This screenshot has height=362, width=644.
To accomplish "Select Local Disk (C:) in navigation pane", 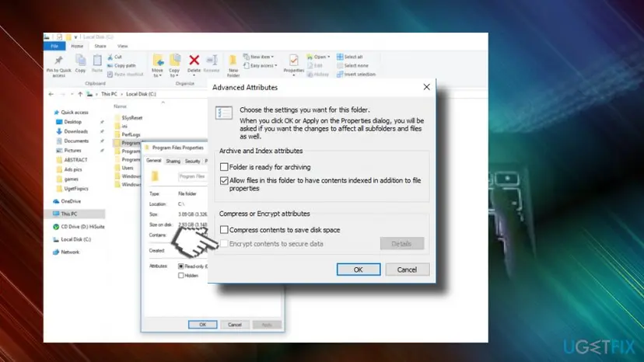I will pyautogui.click(x=76, y=239).
